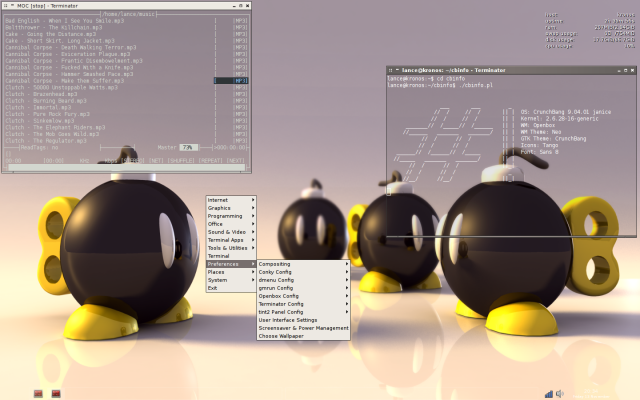
Task: Open gmrun Config submenu entry
Action: [303, 288]
